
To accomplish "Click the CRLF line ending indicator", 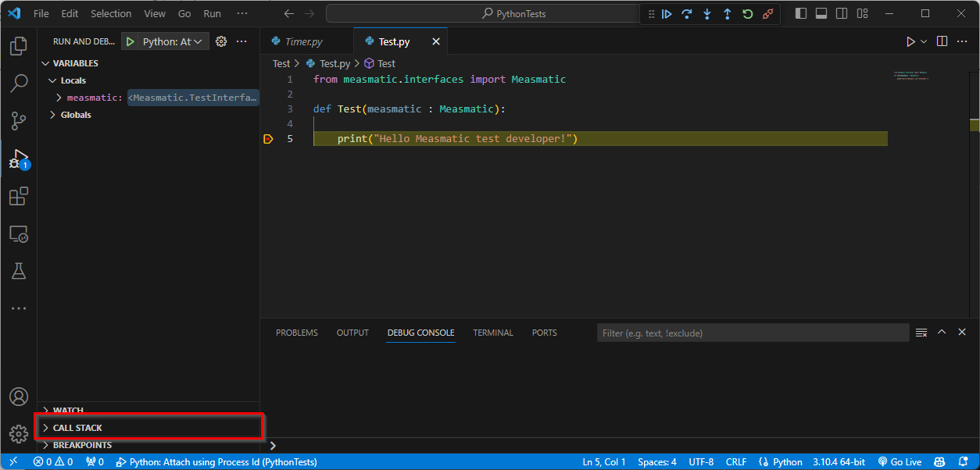I will pos(736,462).
